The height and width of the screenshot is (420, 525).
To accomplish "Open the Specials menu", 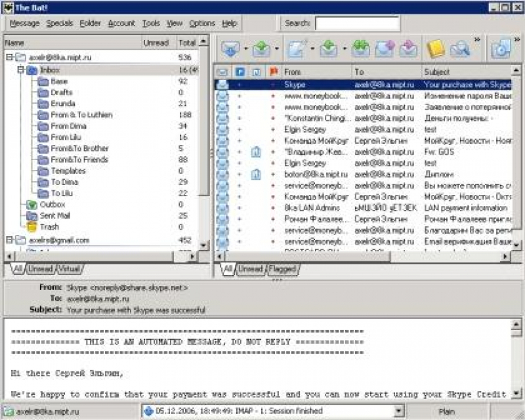I will click(60, 23).
